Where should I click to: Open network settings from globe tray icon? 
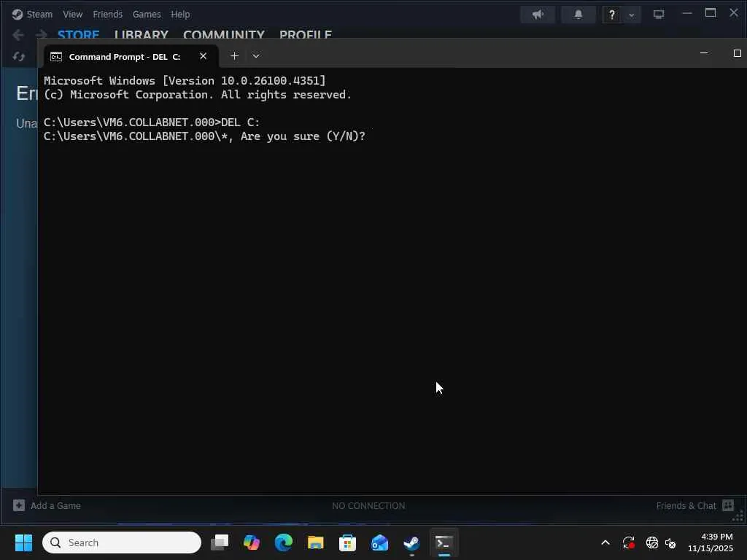651,542
